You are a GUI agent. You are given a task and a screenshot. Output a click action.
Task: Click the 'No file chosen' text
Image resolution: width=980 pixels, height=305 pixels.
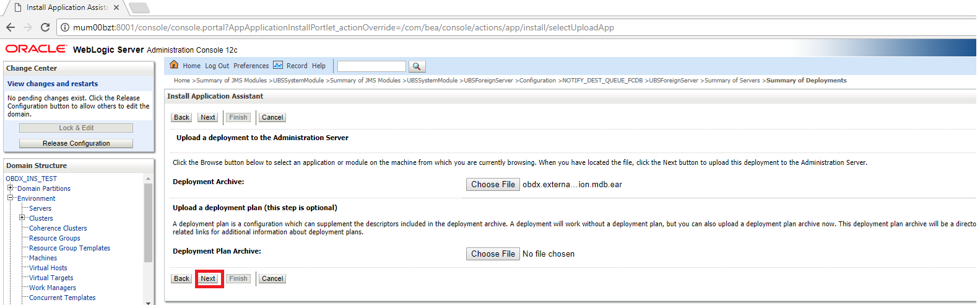(x=549, y=254)
